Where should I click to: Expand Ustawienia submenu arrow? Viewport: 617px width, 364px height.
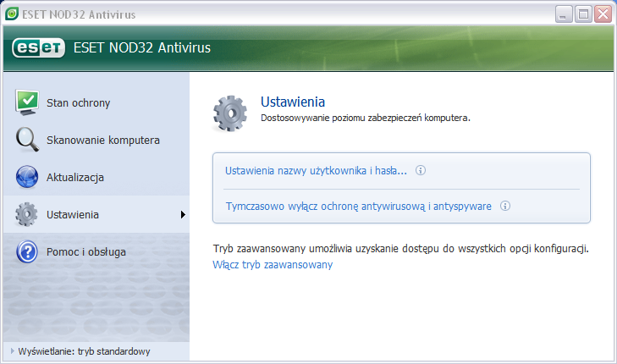point(183,214)
